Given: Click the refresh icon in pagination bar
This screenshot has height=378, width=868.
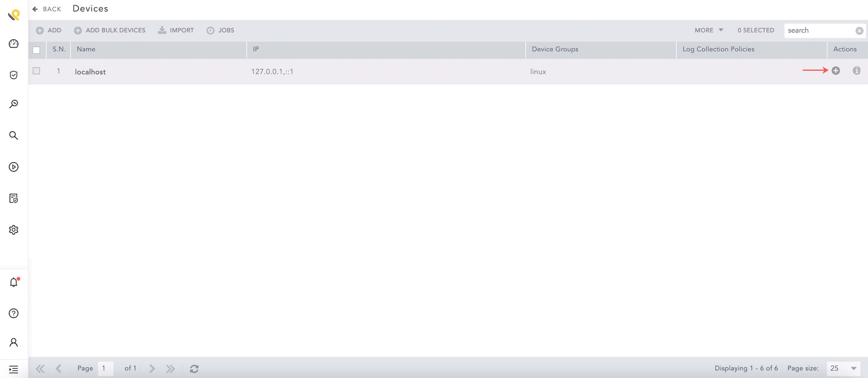Looking at the screenshot, I should pyautogui.click(x=194, y=368).
